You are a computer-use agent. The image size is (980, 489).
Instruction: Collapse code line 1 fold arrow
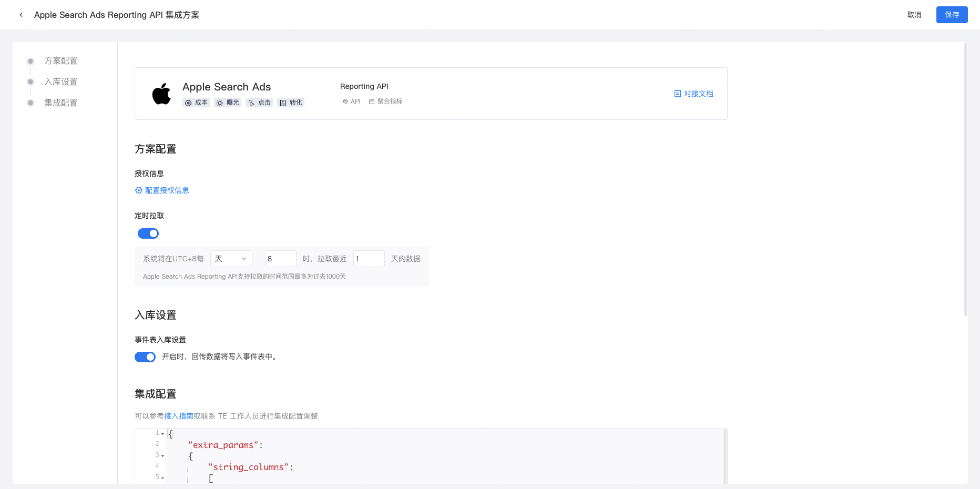(x=163, y=434)
